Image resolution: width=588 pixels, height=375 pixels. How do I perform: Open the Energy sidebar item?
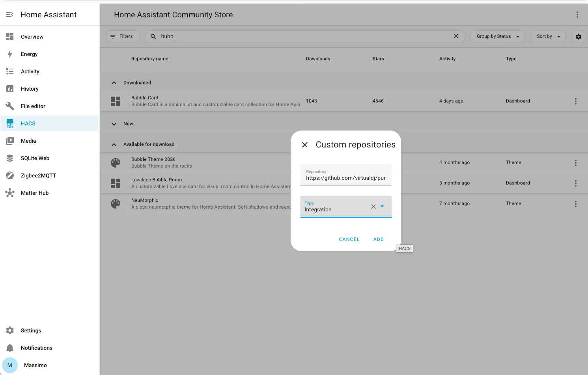pyautogui.click(x=49, y=54)
